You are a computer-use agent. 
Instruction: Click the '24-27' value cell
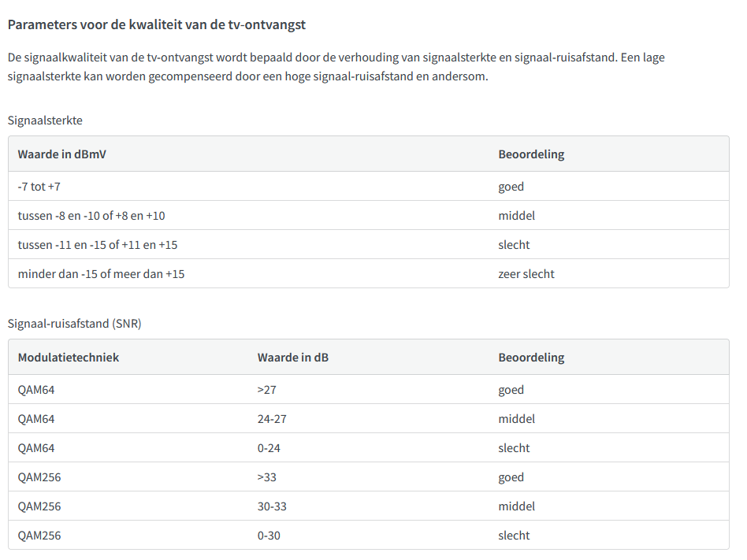[272, 419]
